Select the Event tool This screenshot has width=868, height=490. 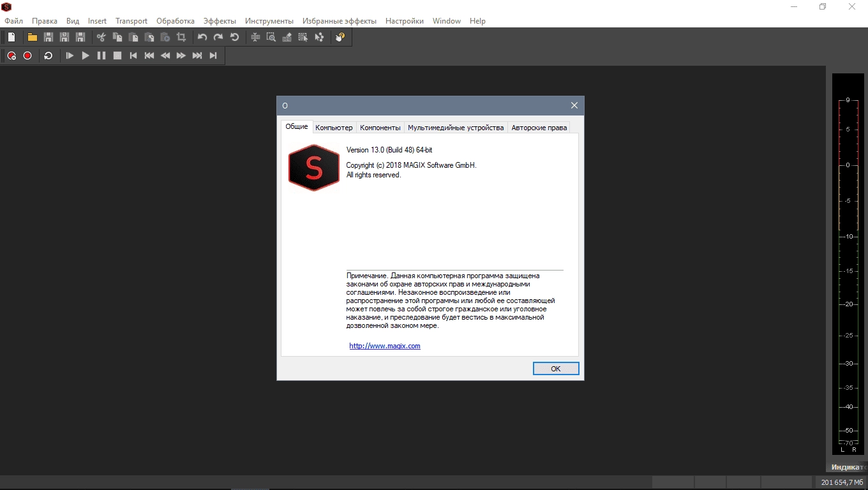[x=303, y=37]
